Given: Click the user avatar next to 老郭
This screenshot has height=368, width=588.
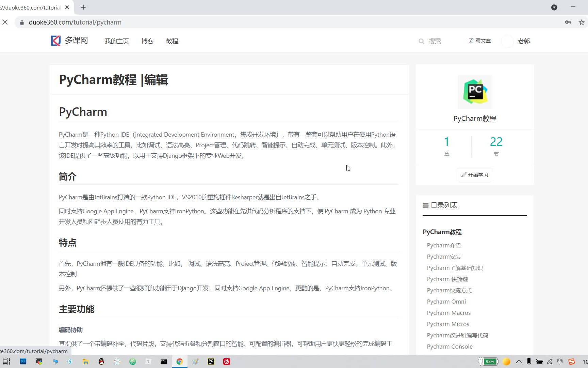Looking at the screenshot, I should [507, 41].
